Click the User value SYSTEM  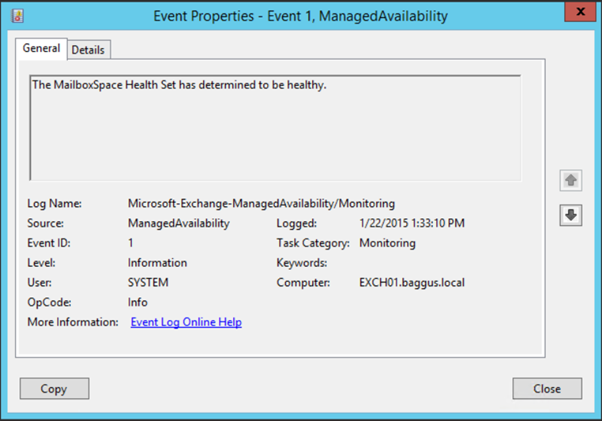pyautogui.click(x=149, y=283)
